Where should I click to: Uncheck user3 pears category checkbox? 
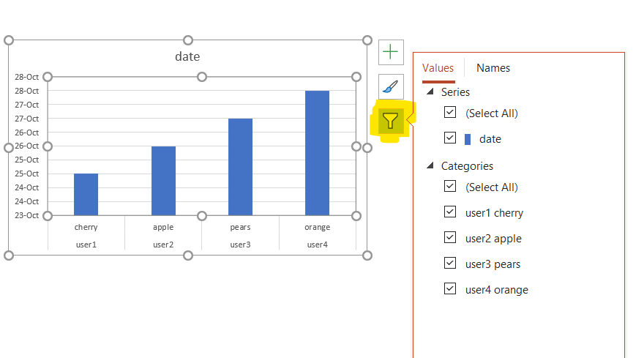(x=450, y=263)
